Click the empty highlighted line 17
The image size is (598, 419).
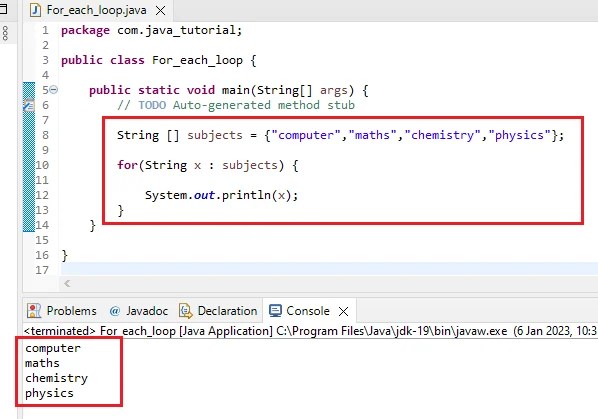point(329,269)
